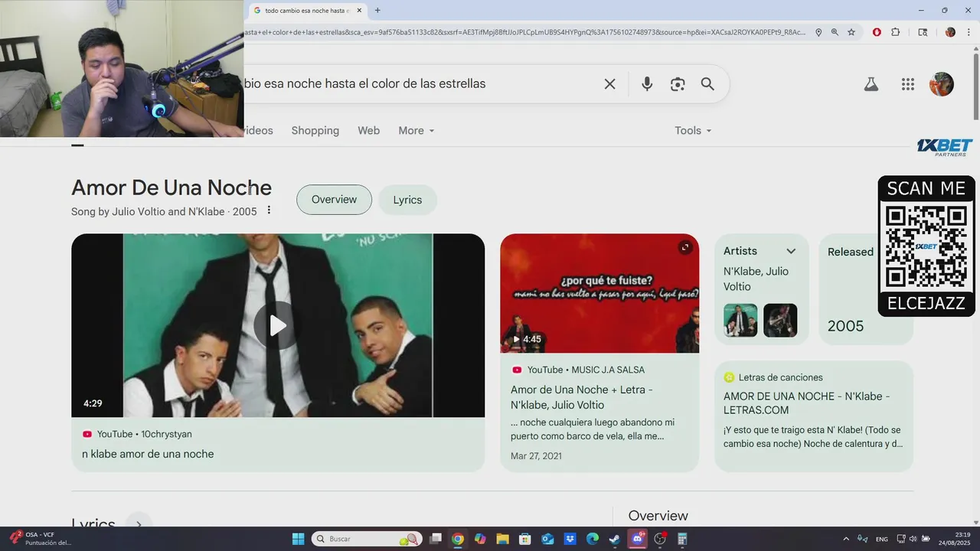Open the Extensions puzzle icon

tap(896, 32)
